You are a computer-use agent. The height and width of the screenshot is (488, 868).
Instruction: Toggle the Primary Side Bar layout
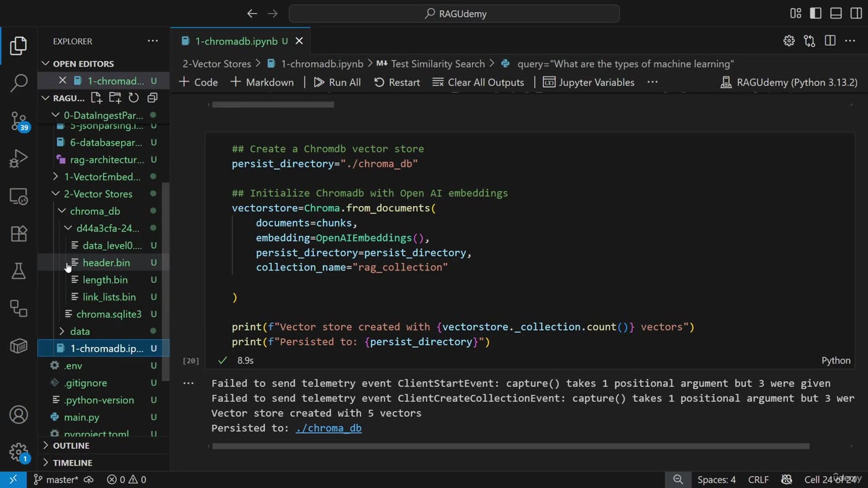[x=816, y=14]
